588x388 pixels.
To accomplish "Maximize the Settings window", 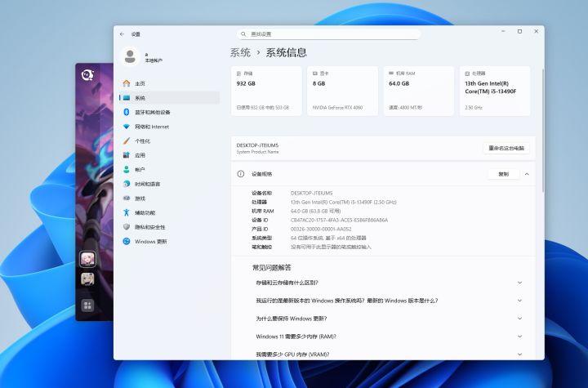I will point(519,32).
